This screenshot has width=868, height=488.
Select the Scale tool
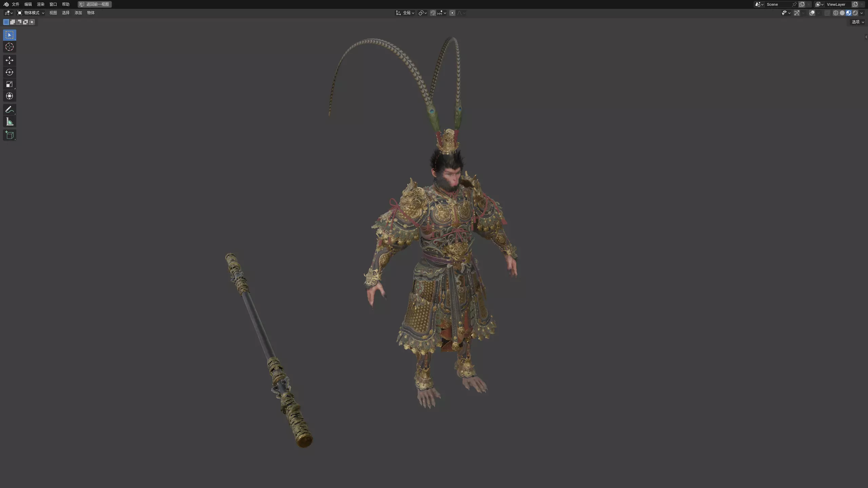[9, 84]
